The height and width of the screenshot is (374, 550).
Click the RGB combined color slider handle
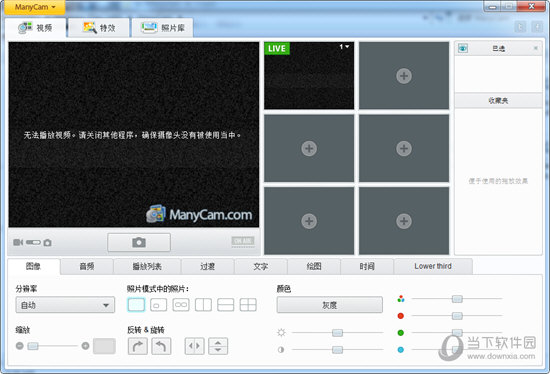(x=457, y=299)
